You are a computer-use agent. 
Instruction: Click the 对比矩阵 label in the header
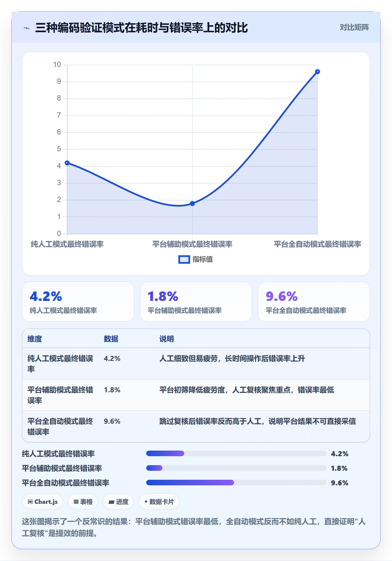(354, 27)
